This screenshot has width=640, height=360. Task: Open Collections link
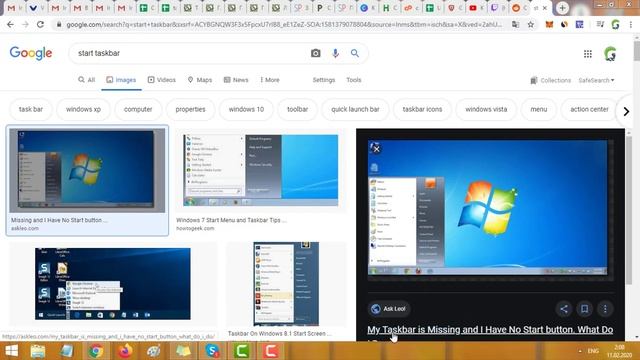tap(551, 80)
